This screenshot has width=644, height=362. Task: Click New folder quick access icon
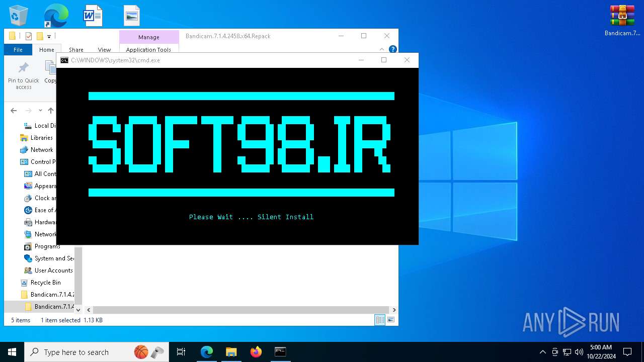tap(40, 36)
